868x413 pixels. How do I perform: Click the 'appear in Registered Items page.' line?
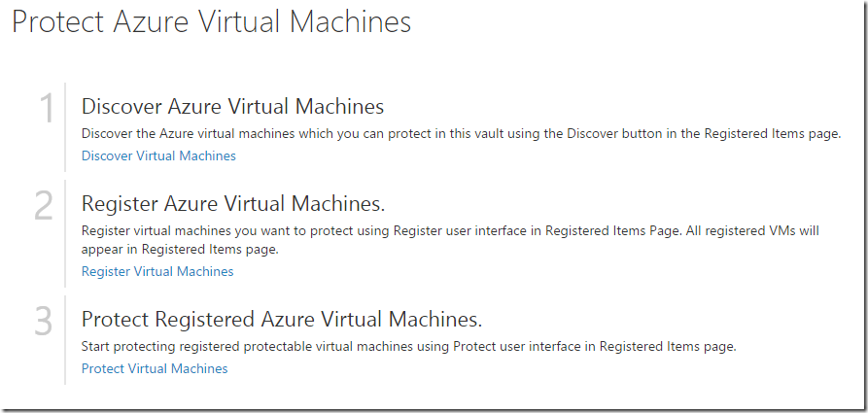point(180,250)
